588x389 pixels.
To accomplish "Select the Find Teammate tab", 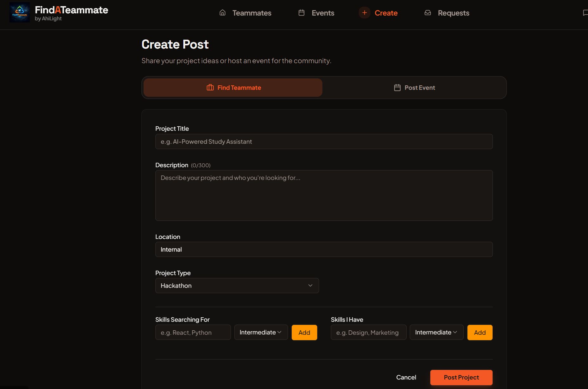I will pos(233,88).
